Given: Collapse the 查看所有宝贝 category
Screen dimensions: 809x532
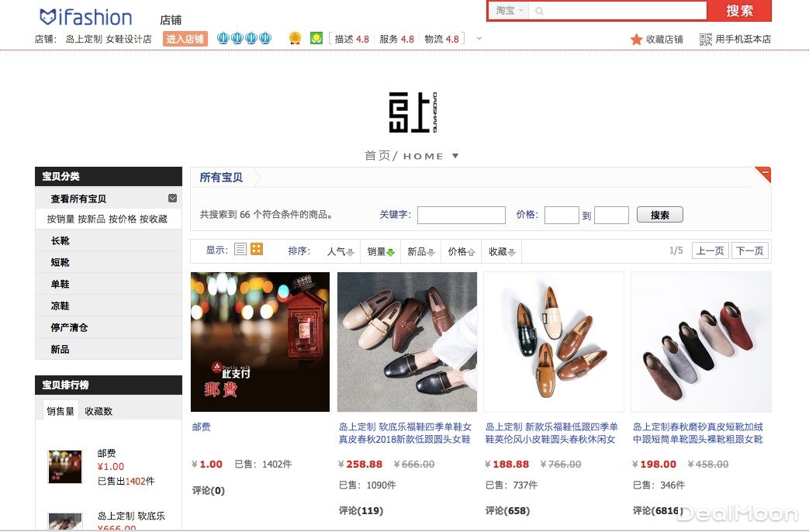Looking at the screenshot, I should pyautogui.click(x=172, y=199).
